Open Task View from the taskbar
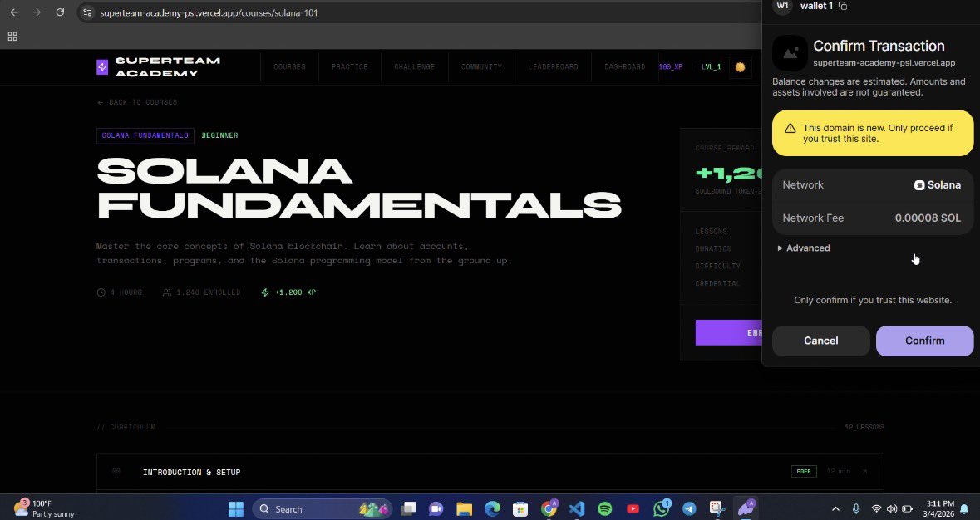 point(408,508)
